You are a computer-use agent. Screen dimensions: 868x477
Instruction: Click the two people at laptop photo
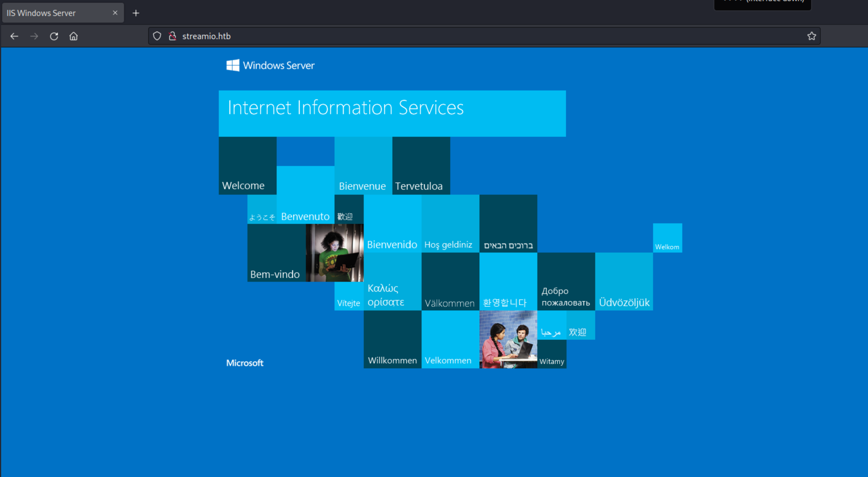click(x=508, y=339)
